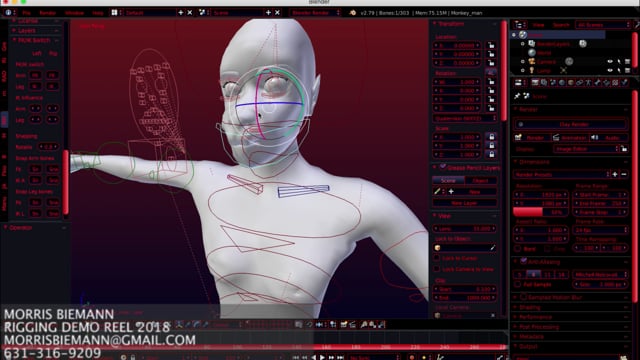Screen dimensions: 640x360
Task: Click the New Layer button
Action: [x=464, y=203]
